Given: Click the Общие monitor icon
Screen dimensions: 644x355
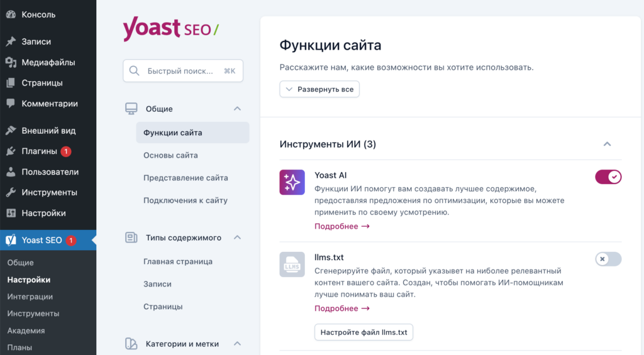Looking at the screenshot, I should (131, 109).
